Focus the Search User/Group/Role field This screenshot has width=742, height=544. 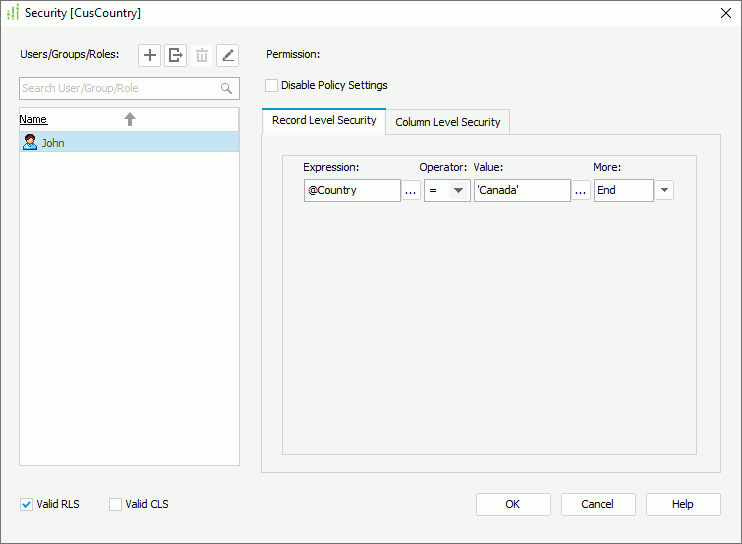pos(118,88)
